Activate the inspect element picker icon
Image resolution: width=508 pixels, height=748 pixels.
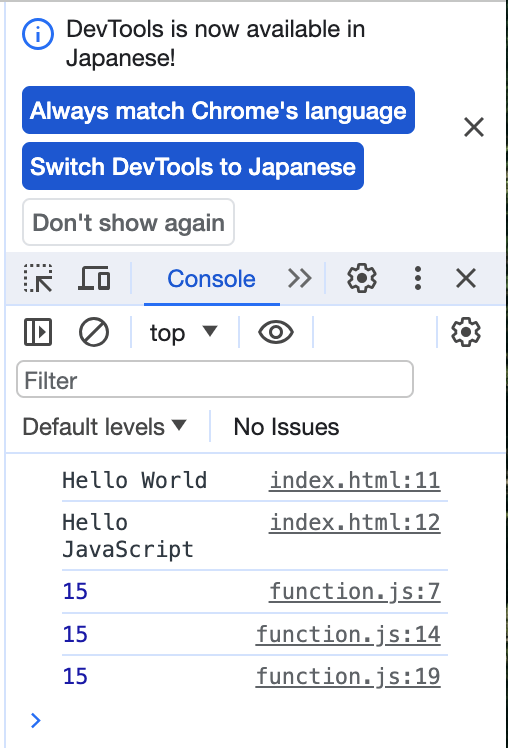[x=38, y=278]
